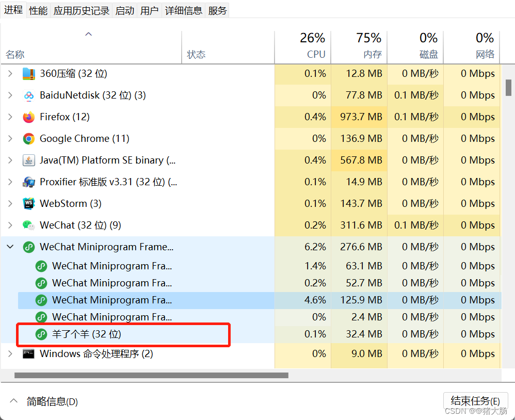Switch to the 性能 tab
Image resolution: width=515 pixels, height=420 pixels.
click(x=38, y=10)
